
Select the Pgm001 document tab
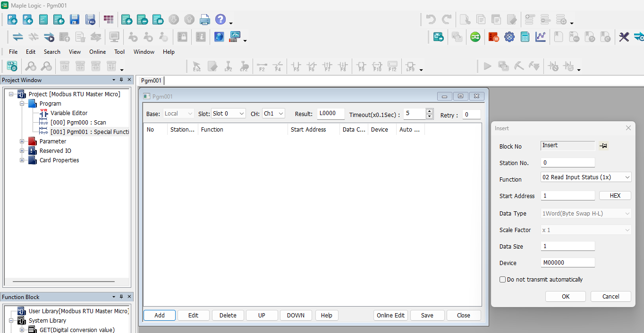click(x=151, y=80)
